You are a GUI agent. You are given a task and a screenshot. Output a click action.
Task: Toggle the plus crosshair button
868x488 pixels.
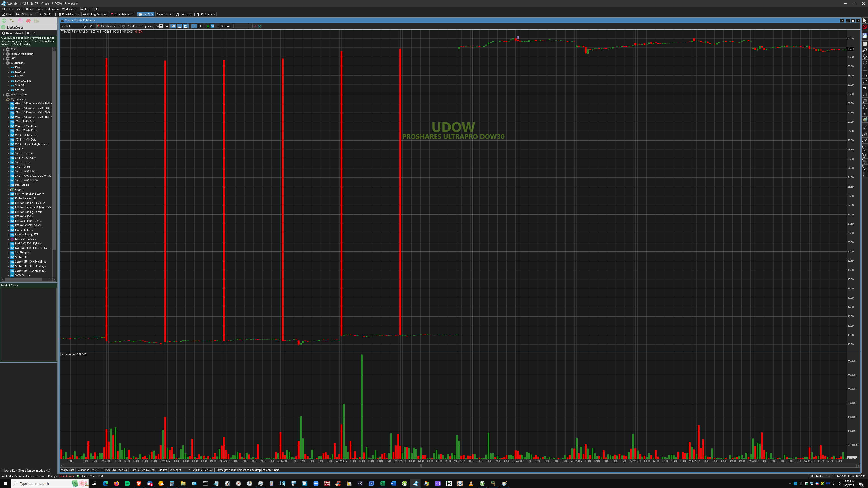click(200, 26)
